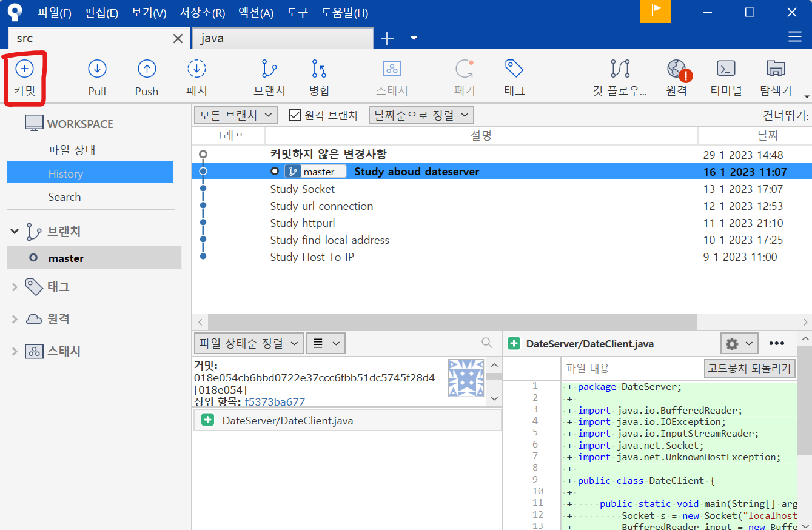Click the orange flag notification icon
812x530 pixels.
point(656,12)
